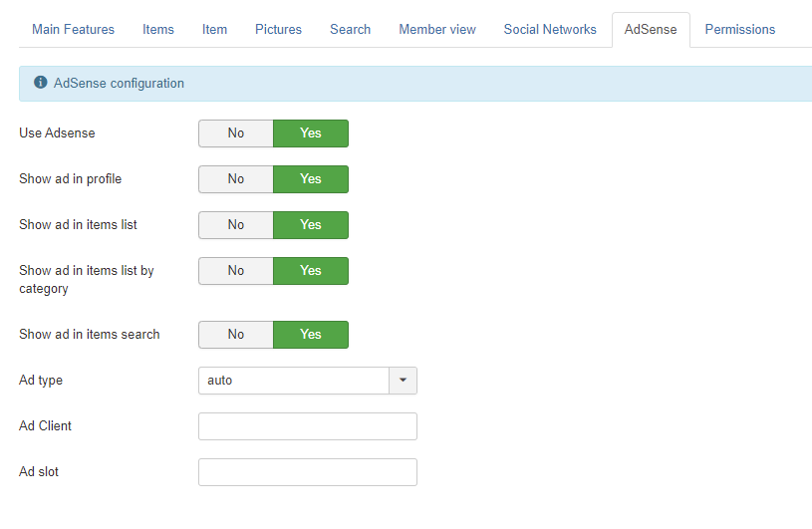Image resolution: width=812 pixels, height=529 pixels.
Task: Click the 'Use Adsense' label
Action: (x=57, y=133)
